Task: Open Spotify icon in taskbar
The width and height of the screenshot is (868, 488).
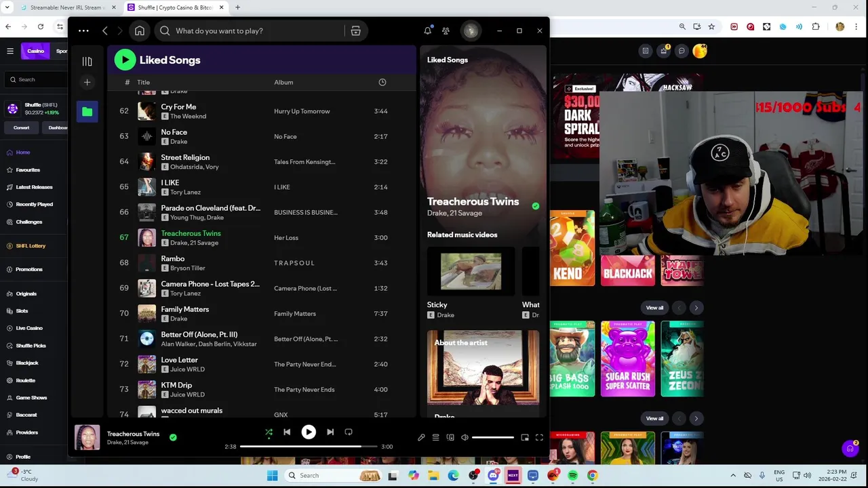Action: point(573,475)
